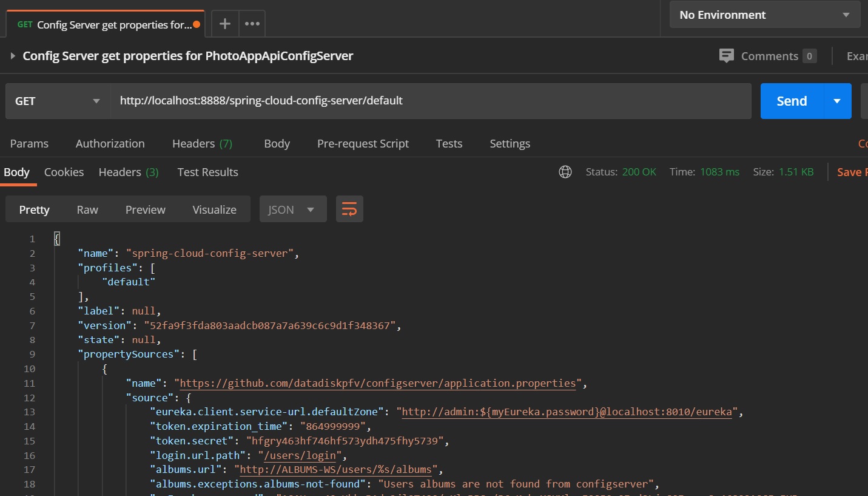The image size is (868, 496).
Task: Switch to the Authorization tab
Action: pyautogui.click(x=110, y=144)
